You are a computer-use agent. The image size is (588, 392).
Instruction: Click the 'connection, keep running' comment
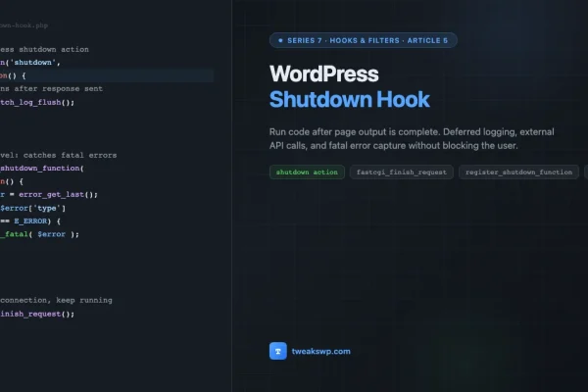[56, 300]
